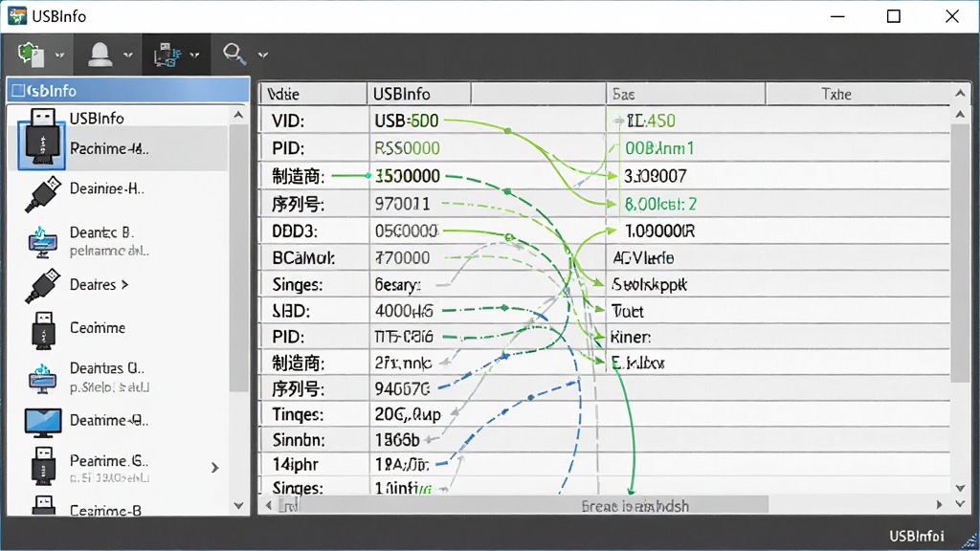Click the left arrow of the horizontal scrollbar
This screenshot has height=551, width=980.
269,505
